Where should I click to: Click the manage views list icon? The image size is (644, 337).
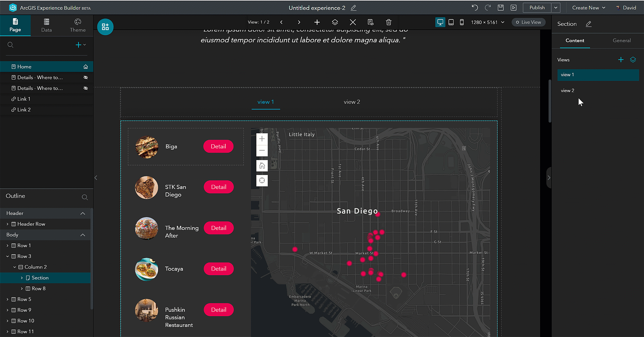tap(371, 22)
